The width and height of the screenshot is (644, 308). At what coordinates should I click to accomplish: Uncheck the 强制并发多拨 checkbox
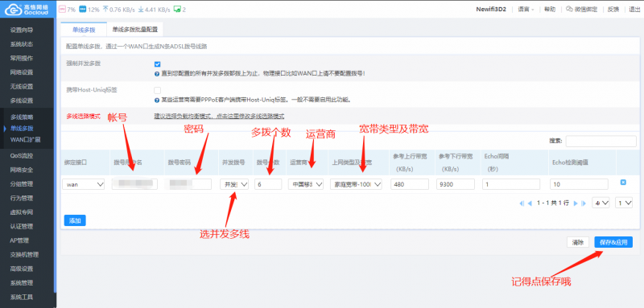click(x=157, y=64)
